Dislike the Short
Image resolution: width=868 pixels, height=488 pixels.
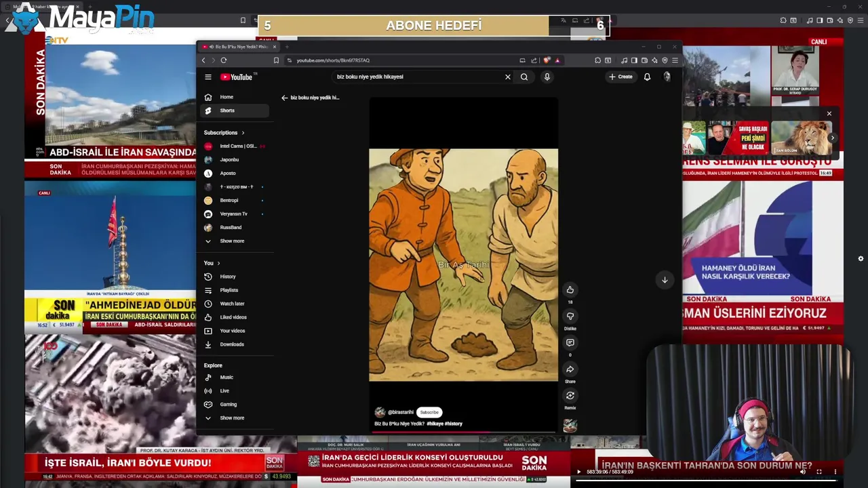pyautogui.click(x=570, y=316)
